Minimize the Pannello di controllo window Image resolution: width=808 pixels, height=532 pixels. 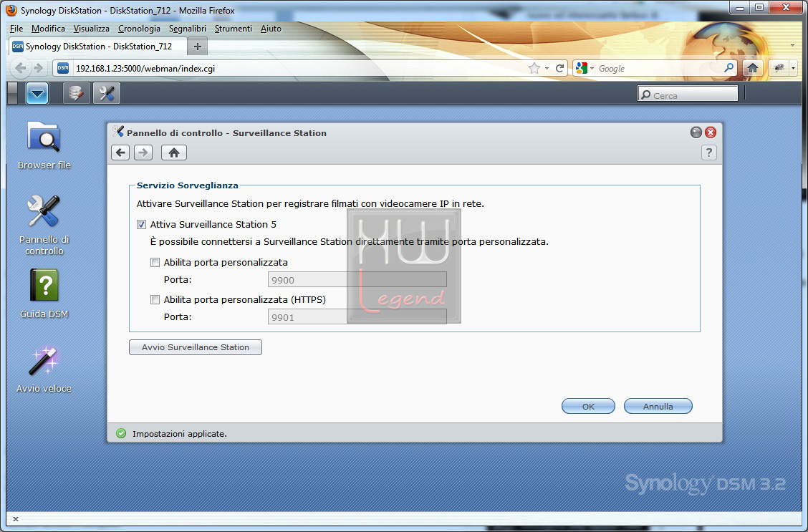pyautogui.click(x=696, y=133)
